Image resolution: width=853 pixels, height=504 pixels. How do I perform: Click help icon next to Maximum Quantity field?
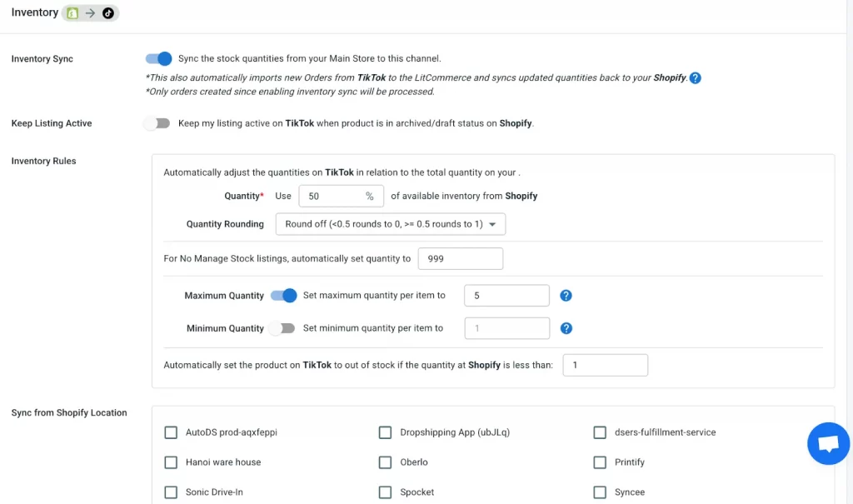[566, 296]
